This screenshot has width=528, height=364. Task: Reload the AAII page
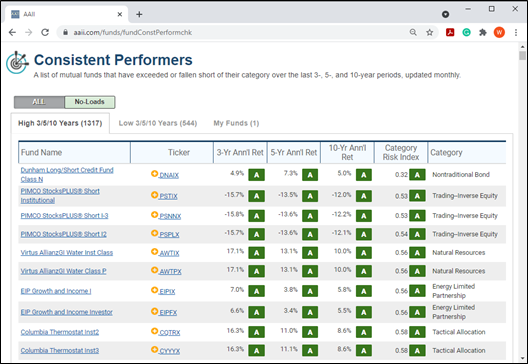click(x=45, y=32)
